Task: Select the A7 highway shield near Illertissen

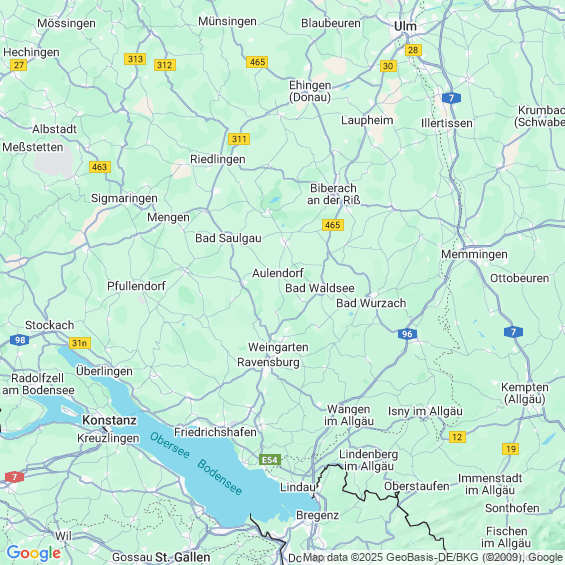Action: (451, 98)
